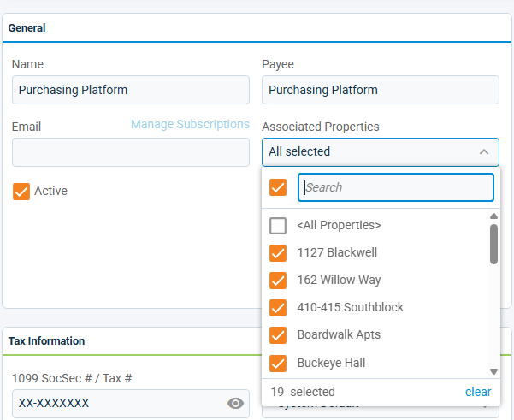Toggle the select-all checkbox beside Search
This screenshot has width=514, height=420.
click(x=278, y=187)
